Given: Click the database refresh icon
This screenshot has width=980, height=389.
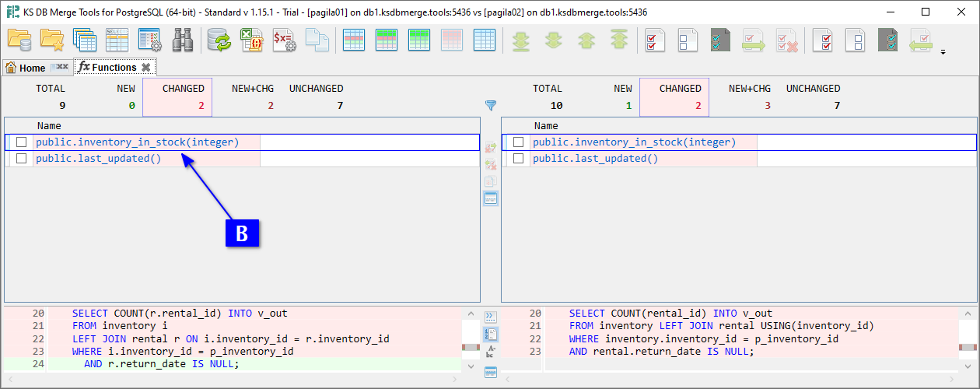Looking at the screenshot, I should pyautogui.click(x=219, y=40).
